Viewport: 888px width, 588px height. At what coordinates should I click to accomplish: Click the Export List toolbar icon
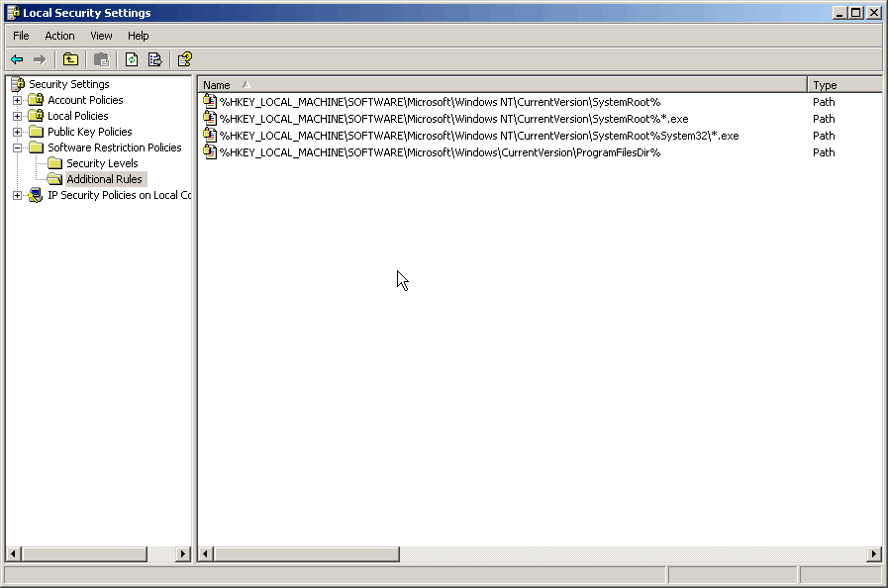154,59
